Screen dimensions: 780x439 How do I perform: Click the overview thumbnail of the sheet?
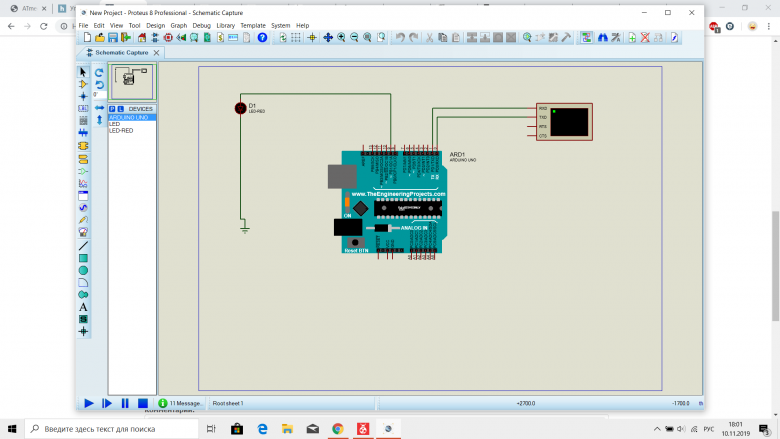tap(132, 82)
